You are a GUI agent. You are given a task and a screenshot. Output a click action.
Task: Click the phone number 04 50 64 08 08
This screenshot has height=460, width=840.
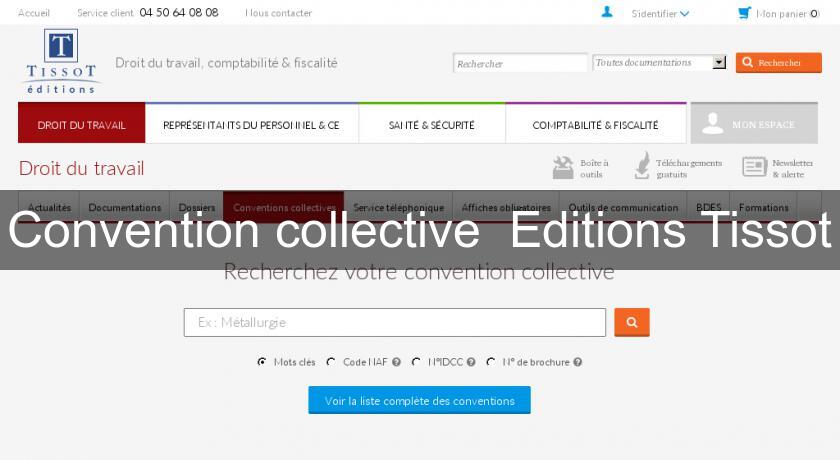[x=179, y=12]
